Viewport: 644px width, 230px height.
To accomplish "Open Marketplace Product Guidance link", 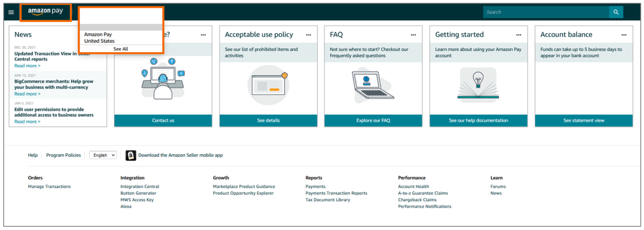I will point(244,187).
